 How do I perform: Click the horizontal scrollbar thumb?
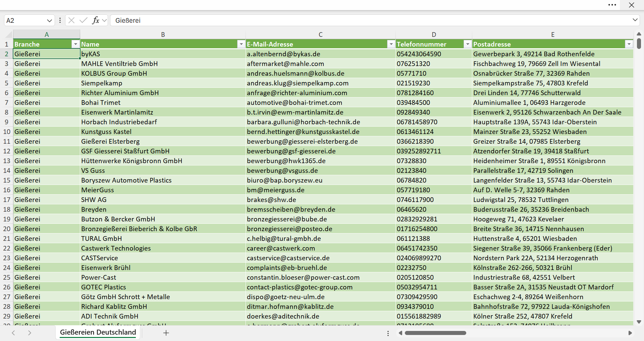[435, 333]
